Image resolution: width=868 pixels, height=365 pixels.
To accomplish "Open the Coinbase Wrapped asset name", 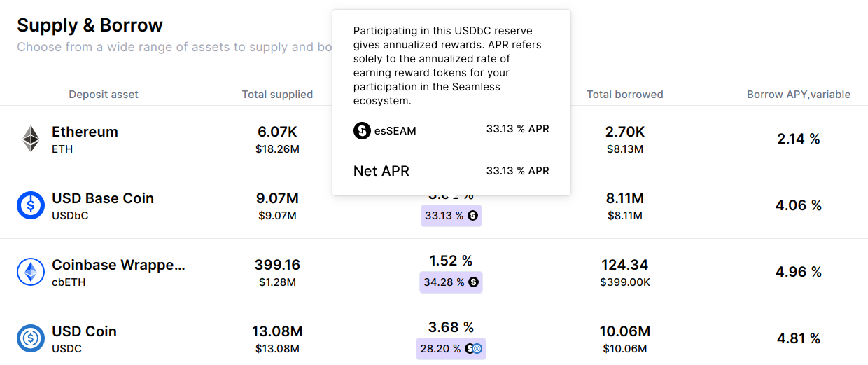I will [118, 265].
